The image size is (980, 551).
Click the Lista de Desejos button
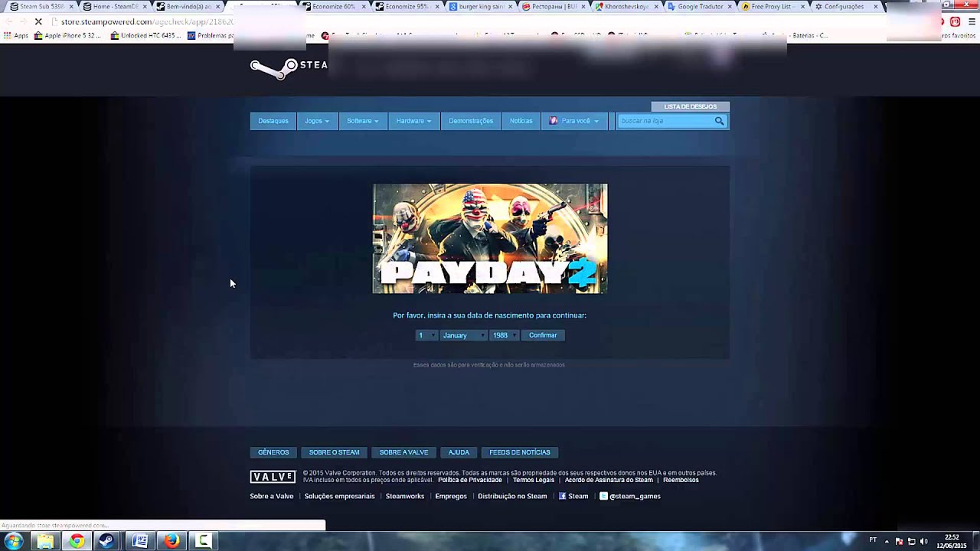click(691, 106)
